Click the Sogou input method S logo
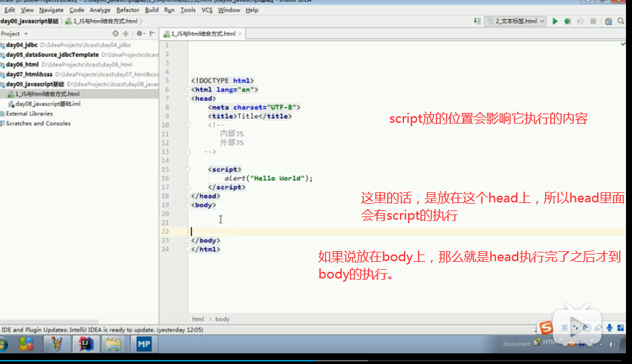Image resolution: width=632 pixels, height=364 pixels. coord(546,328)
